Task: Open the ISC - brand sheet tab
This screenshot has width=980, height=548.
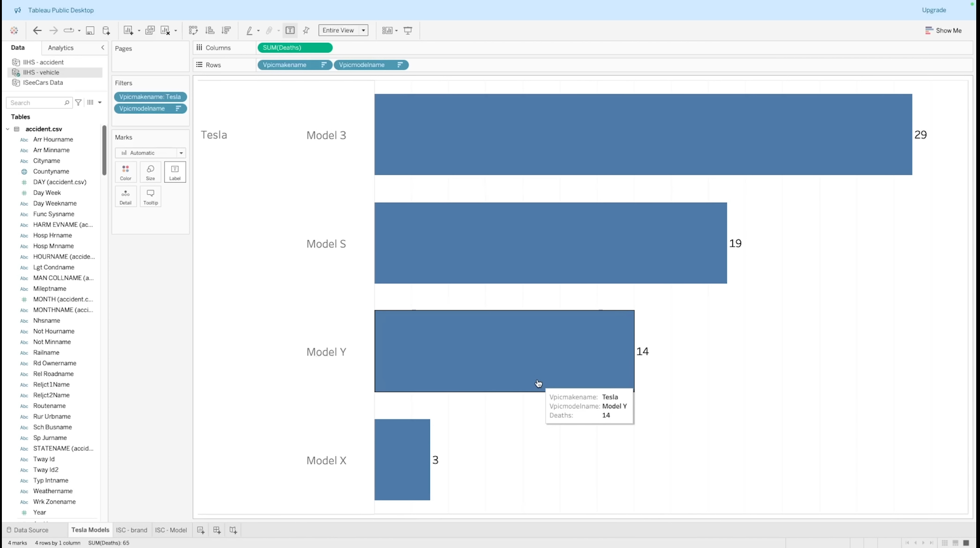Action: (x=132, y=530)
